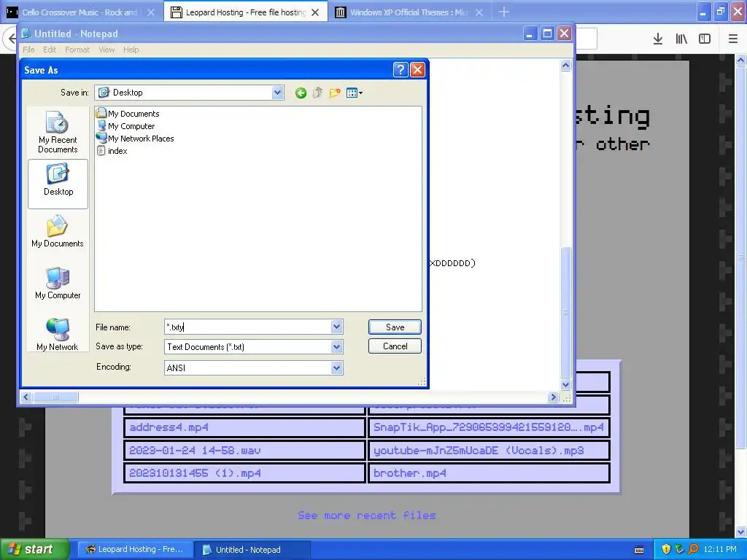Click the Save button

395,327
